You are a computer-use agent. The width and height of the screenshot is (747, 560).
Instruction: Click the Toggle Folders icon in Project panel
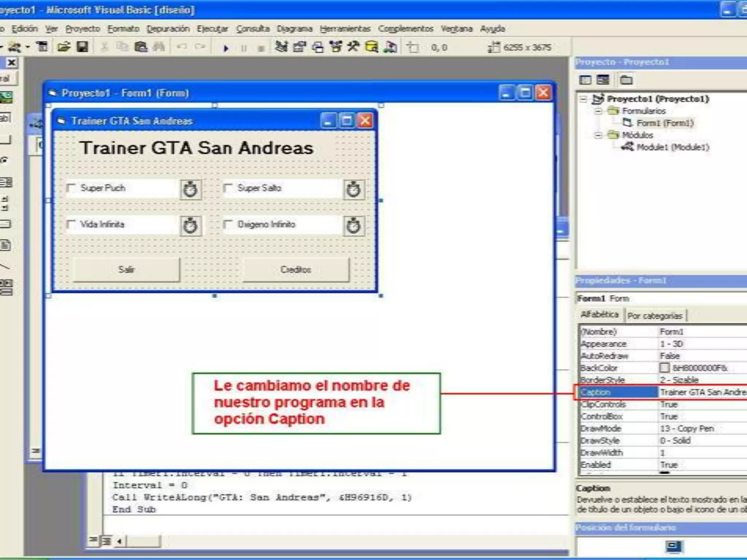[x=626, y=80]
